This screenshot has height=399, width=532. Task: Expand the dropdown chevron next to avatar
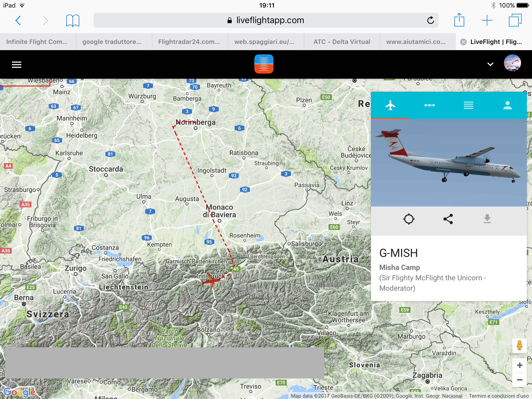click(x=490, y=64)
